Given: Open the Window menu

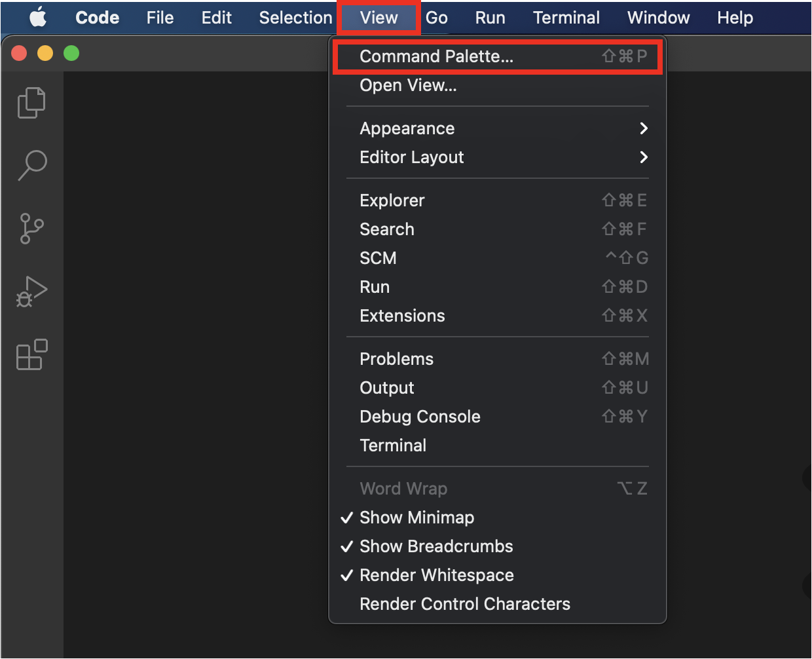Looking at the screenshot, I should click(x=659, y=18).
